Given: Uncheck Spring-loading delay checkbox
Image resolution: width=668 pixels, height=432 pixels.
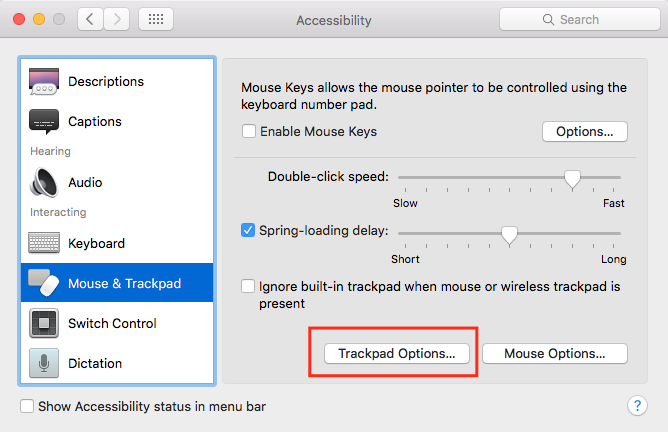Looking at the screenshot, I should point(249,230).
